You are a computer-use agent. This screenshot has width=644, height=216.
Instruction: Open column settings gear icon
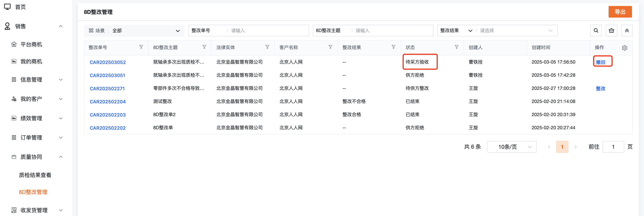[x=624, y=48]
